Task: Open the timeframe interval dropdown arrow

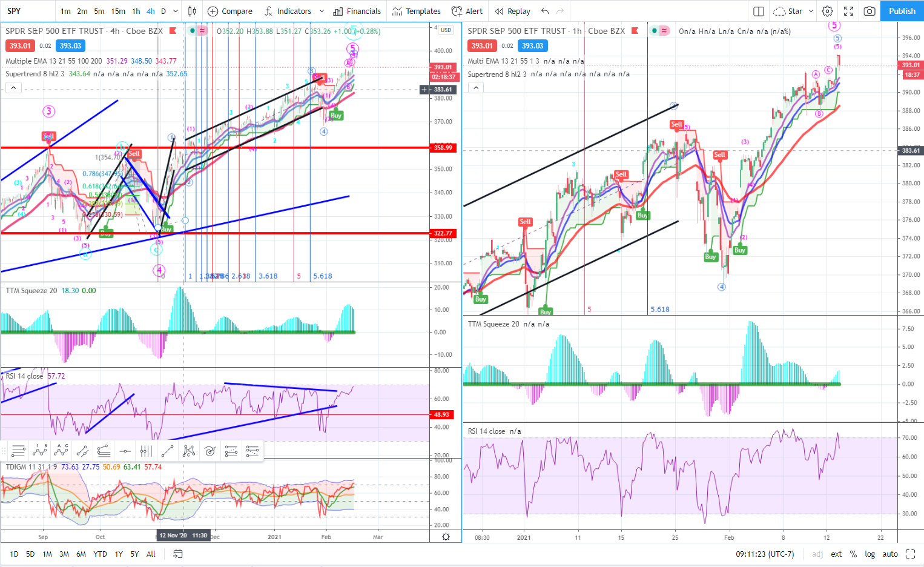Action: coord(176,11)
